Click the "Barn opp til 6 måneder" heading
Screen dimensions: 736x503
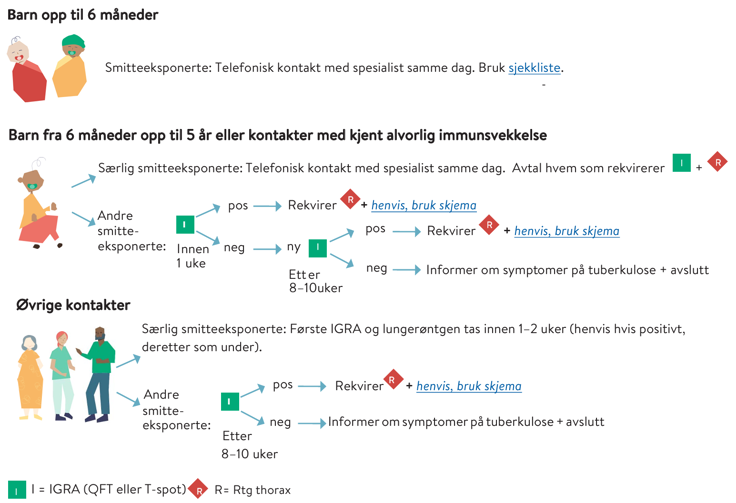tap(83, 15)
